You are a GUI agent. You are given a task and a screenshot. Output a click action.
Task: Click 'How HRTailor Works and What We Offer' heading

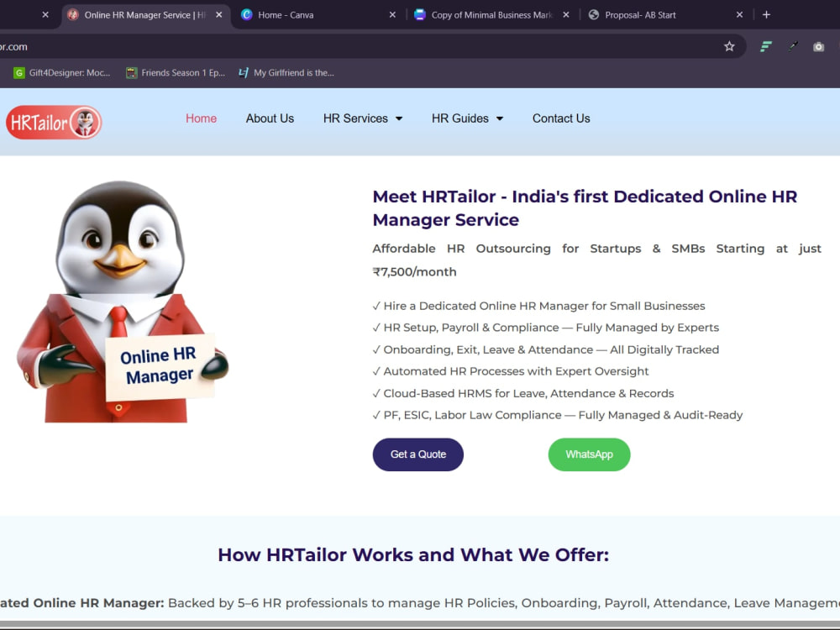pos(413,555)
